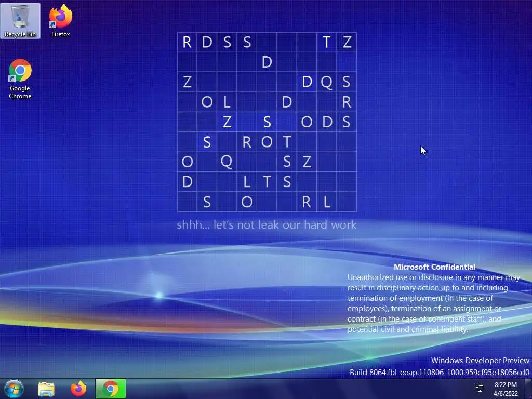This screenshot has width=532, height=399.
Task: Click the Windows Developer Preview text
Action: [480, 361]
